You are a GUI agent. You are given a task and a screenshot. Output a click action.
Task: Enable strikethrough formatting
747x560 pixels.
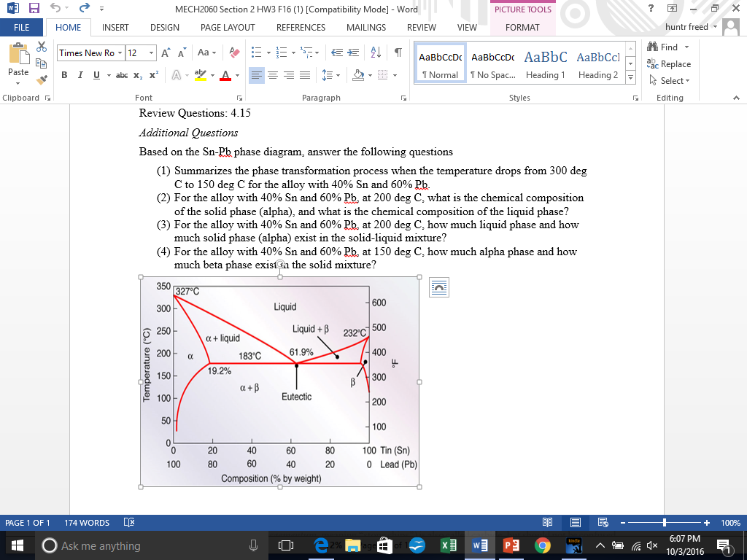coord(120,75)
